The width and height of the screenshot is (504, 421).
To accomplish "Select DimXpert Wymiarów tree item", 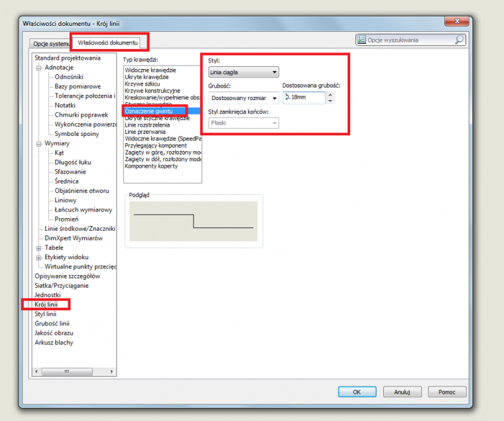I will [x=74, y=238].
